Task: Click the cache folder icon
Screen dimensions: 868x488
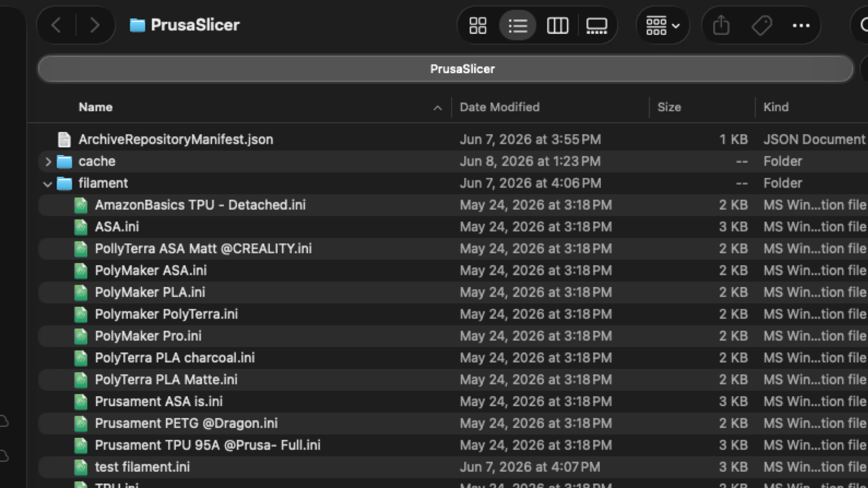Action: pos(64,161)
